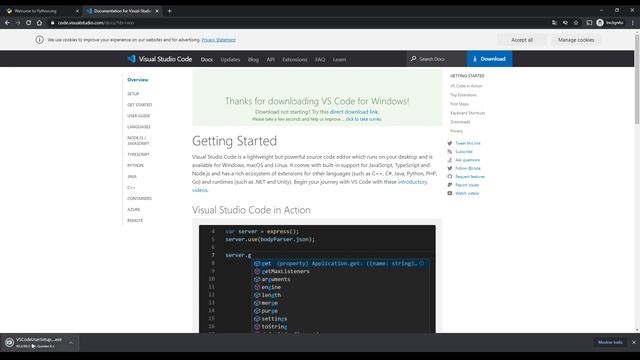The height and width of the screenshot is (360, 640).
Task: Open the Updates menu item
Action: 230,60
